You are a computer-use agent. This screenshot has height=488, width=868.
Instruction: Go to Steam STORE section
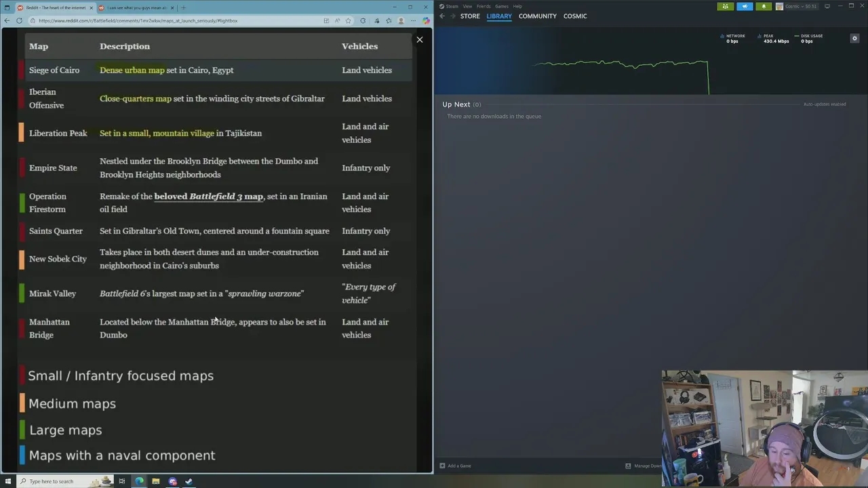[470, 16]
